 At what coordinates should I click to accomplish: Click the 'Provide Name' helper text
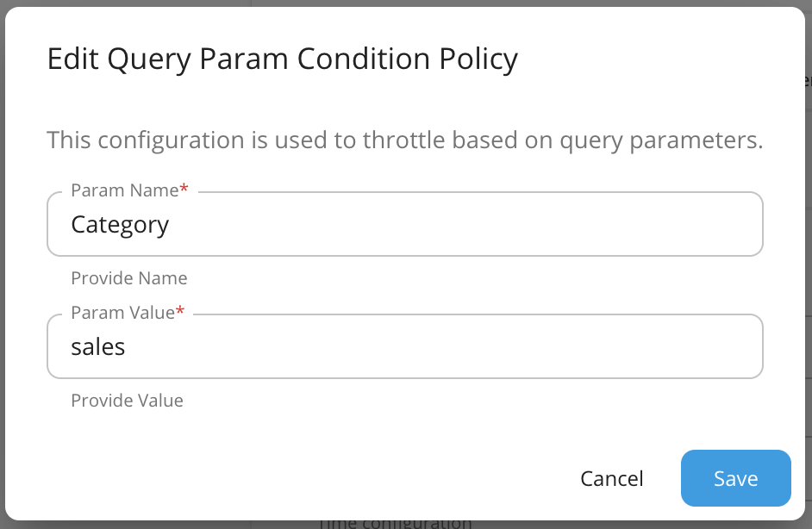(129, 278)
